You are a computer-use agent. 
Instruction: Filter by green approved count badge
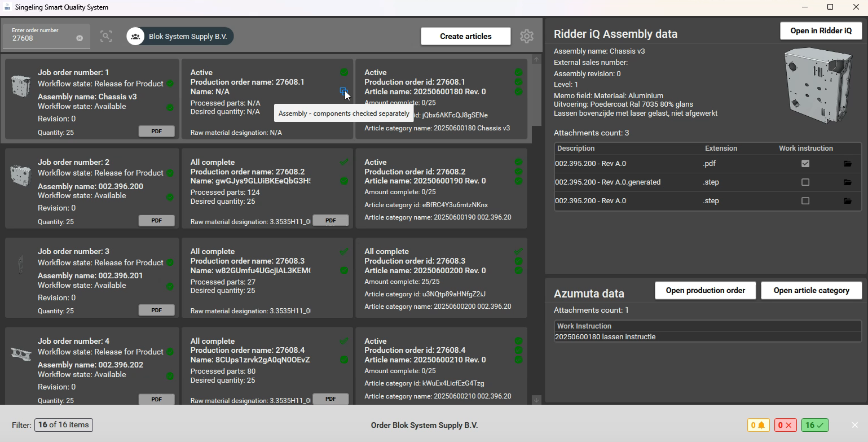[x=814, y=425]
